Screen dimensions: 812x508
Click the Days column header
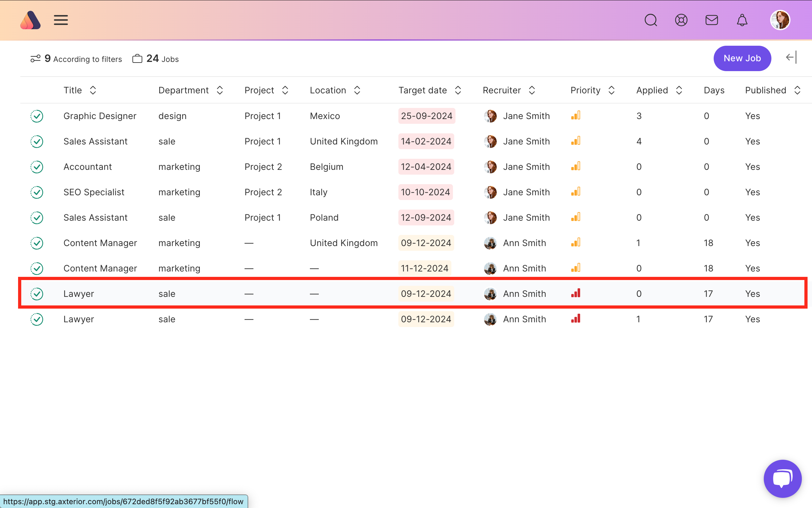click(x=714, y=90)
